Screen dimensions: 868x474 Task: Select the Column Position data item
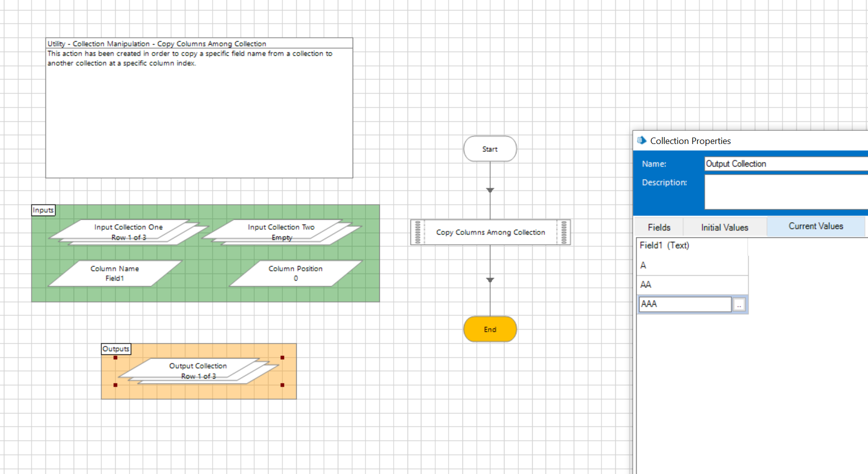tap(295, 273)
